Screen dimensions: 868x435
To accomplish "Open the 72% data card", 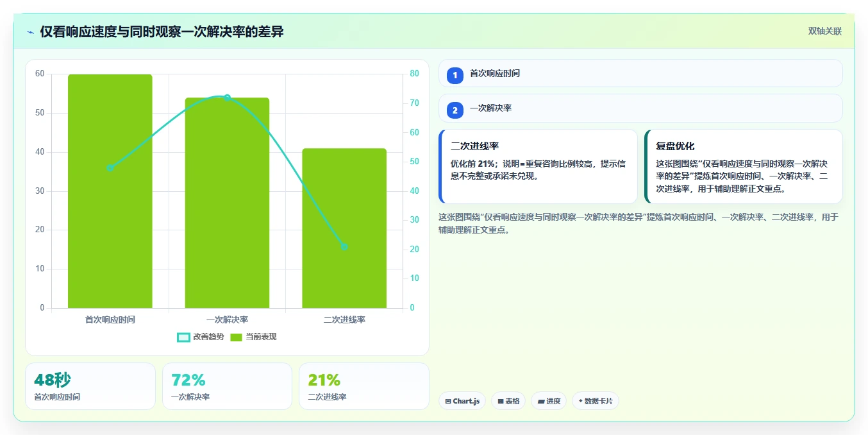I will pyautogui.click(x=227, y=386).
